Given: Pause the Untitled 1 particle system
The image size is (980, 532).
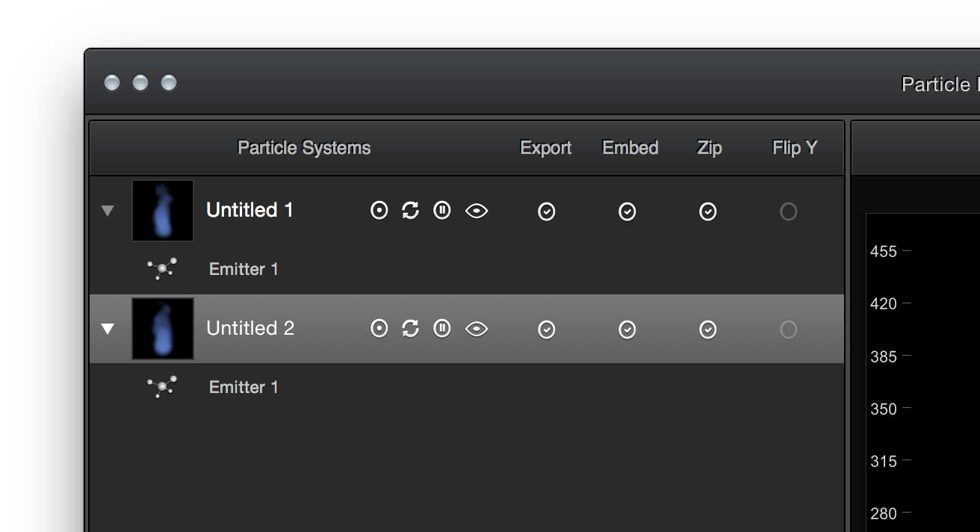Looking at the screenshot, I should [442, 211].
